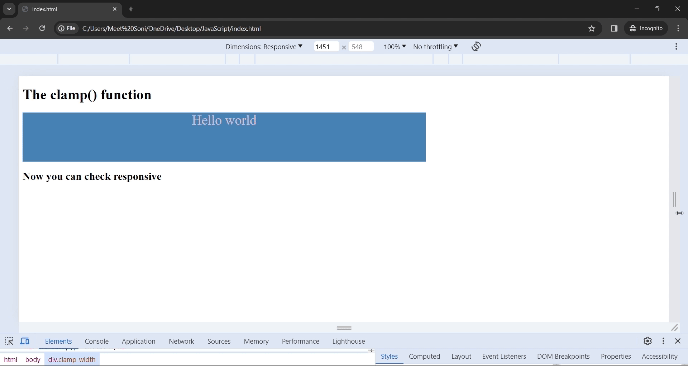Viewport: 688px width, 366px height.
Task: Open the Layout sidebar tab
Action: pyautogui.click(x=461, y=357)
